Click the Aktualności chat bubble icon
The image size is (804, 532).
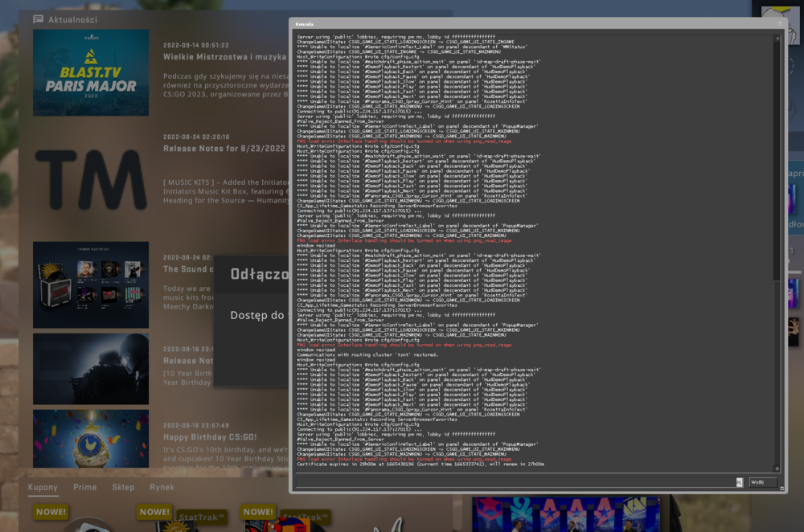point(38,19)
